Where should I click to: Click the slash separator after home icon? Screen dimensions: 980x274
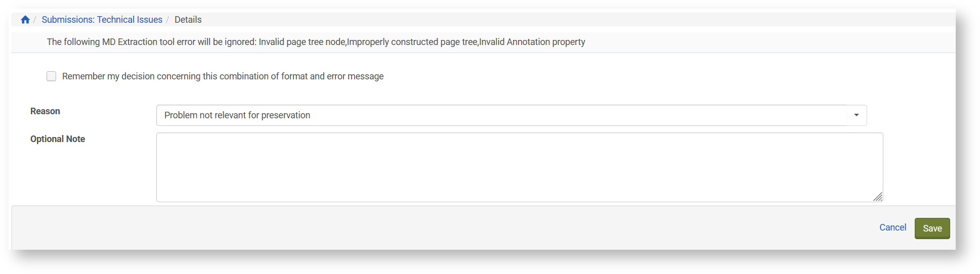pos(35,20)
